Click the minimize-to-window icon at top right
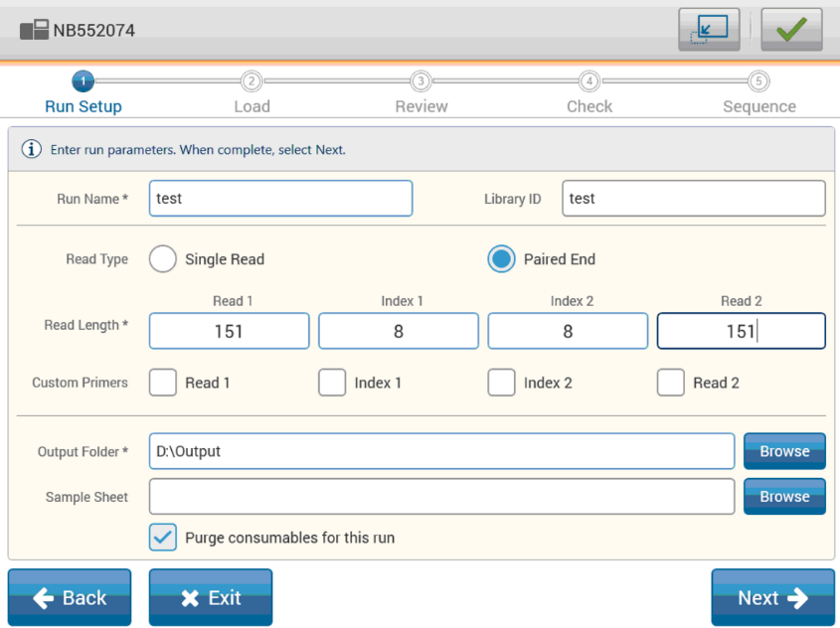 [710, 30]
